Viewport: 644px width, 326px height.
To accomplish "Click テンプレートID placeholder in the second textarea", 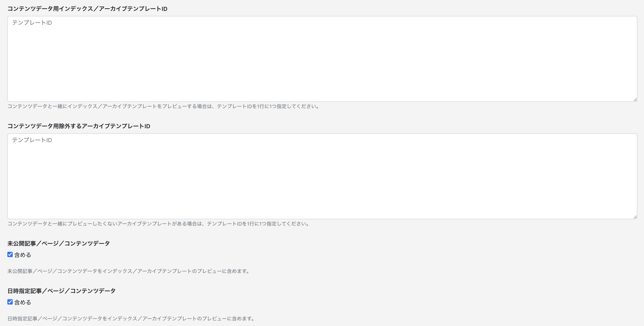I will [32, 140].
